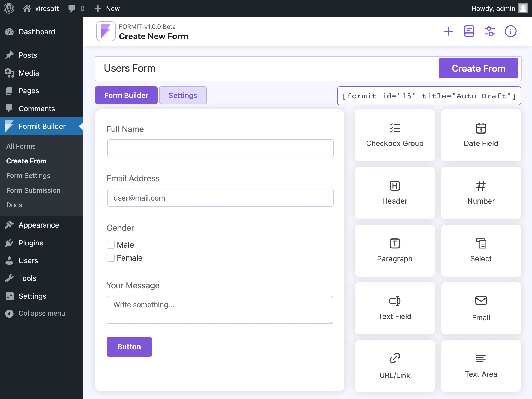Add a Text Field element

click(395, 308)
